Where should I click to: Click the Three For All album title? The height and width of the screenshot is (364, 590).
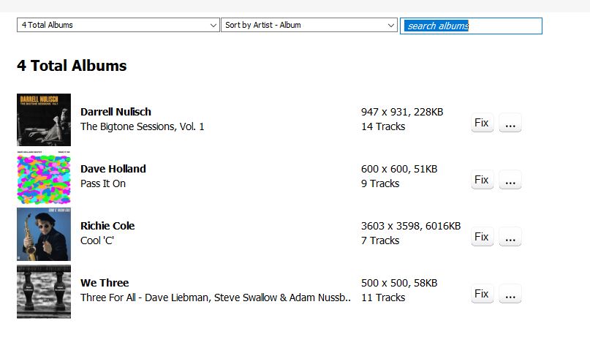pos(216,297)
